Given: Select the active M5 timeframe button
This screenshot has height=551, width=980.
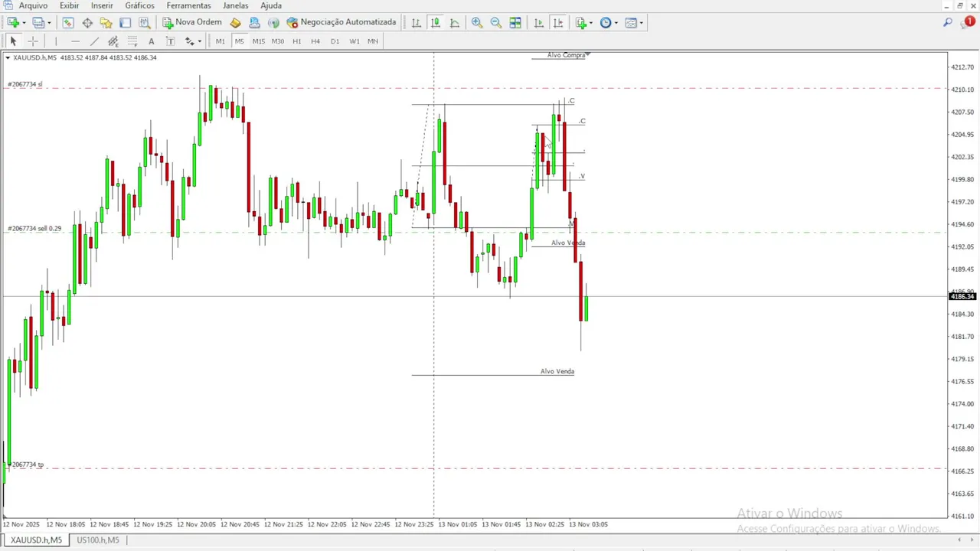Looking at the screenshot, I should 240,41.
